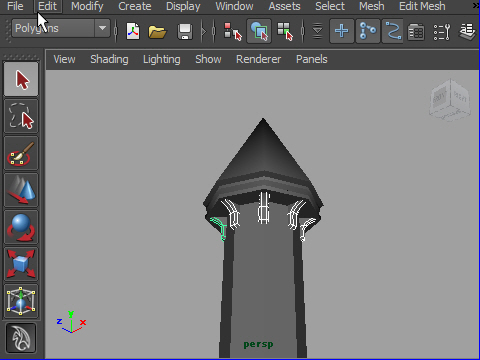Activate the Soft Modification tool

click(x=21, y=338)
